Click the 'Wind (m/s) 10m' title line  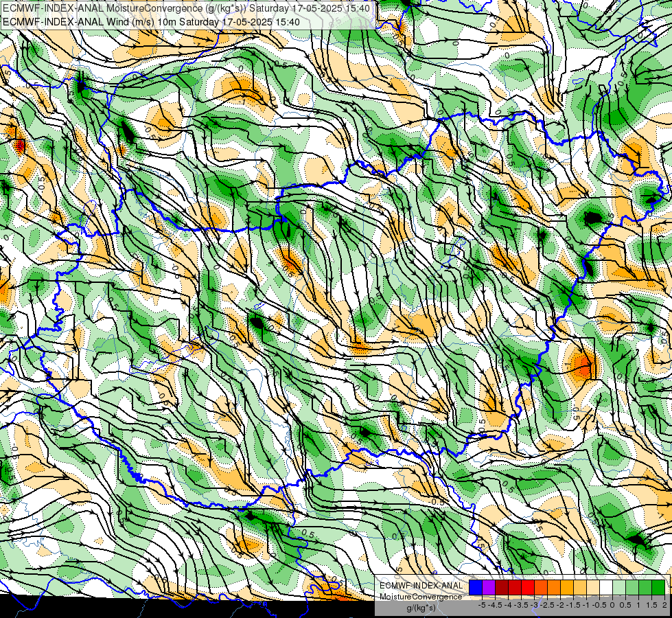(x=151, y=22)
